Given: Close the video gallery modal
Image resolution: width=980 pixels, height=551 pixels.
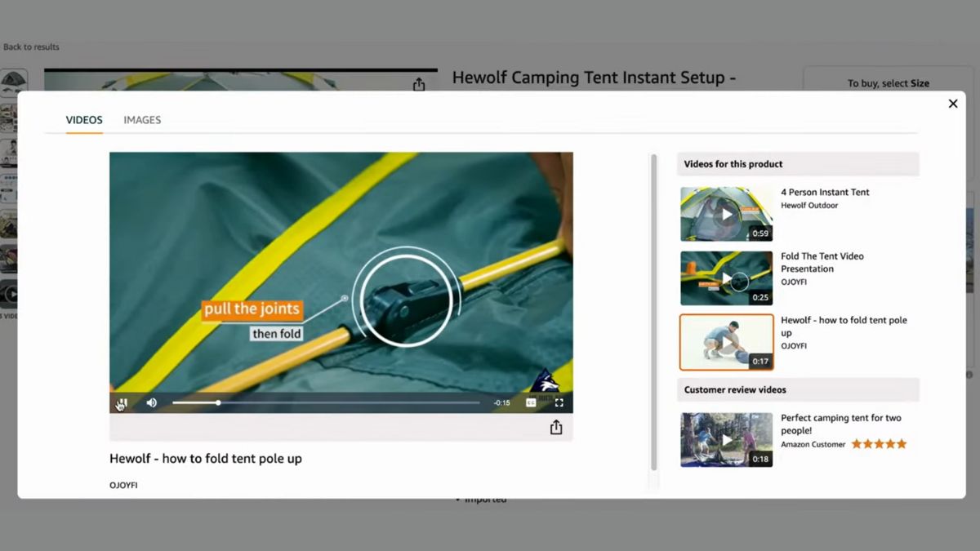Looking at the screenshot, I should [x=952, y=104].
